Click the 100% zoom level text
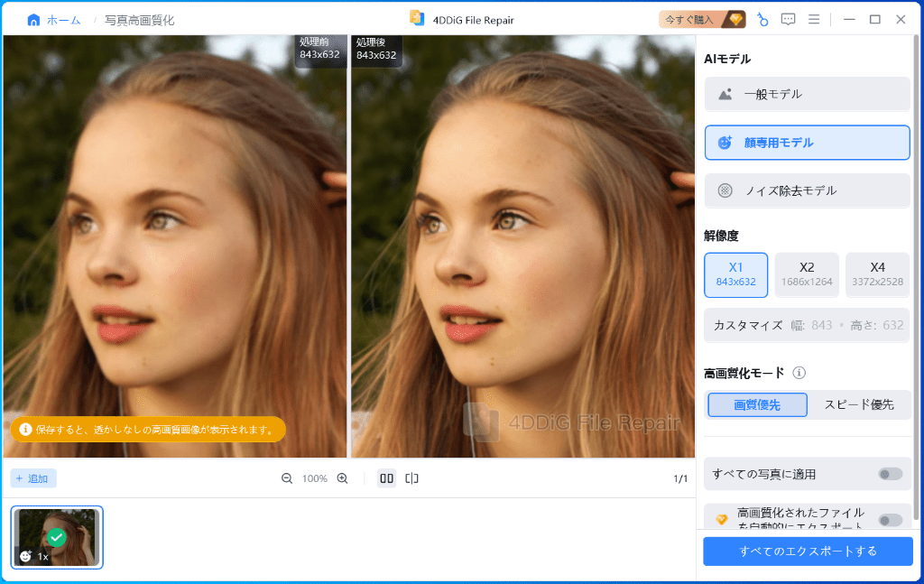This screenshot has width=924, height=584. click(x=315, y=478)
